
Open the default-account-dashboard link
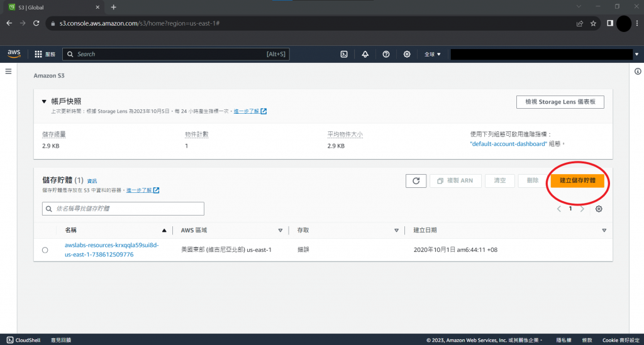coord(508,144)
